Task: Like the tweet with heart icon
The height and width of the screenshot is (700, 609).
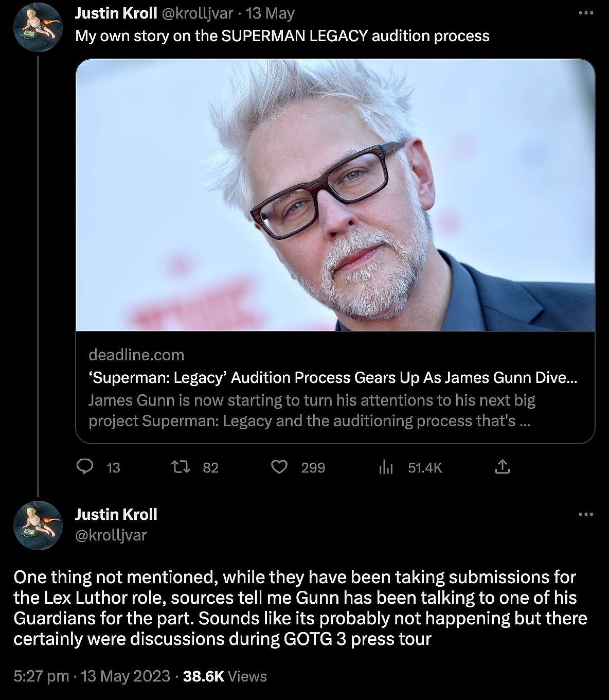Action: click(x=279, y=467)
